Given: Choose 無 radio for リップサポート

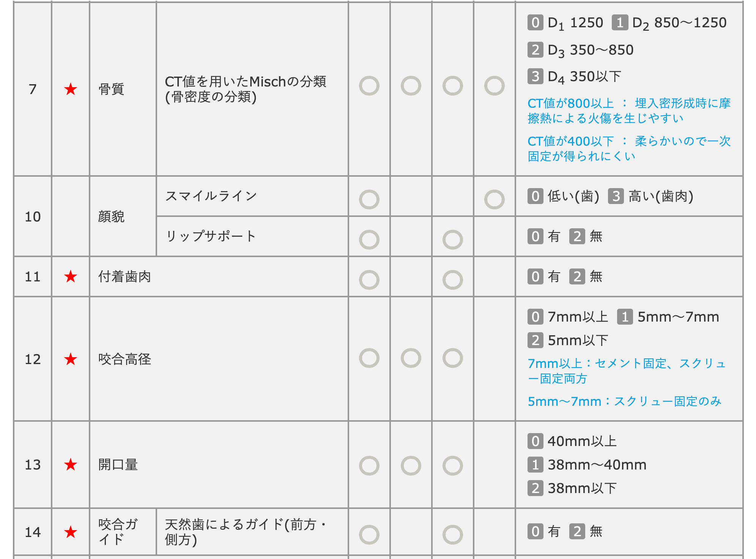Looking at the screenshot, I should 452,240.
